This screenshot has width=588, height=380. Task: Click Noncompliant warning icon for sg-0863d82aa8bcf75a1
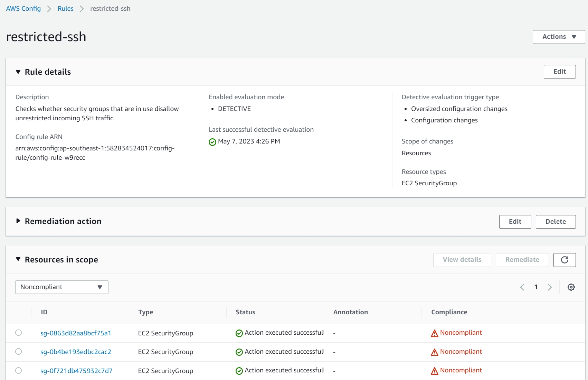pyautogui.click(x=434, y=333)
